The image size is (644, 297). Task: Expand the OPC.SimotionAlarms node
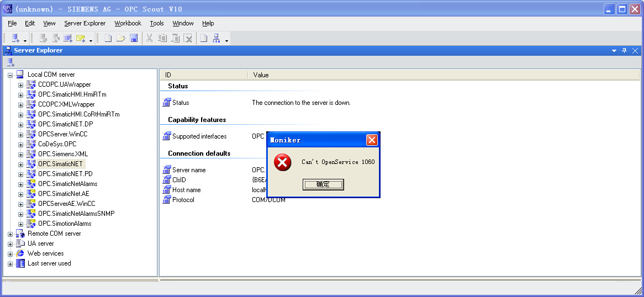click(x=20, y=224)
